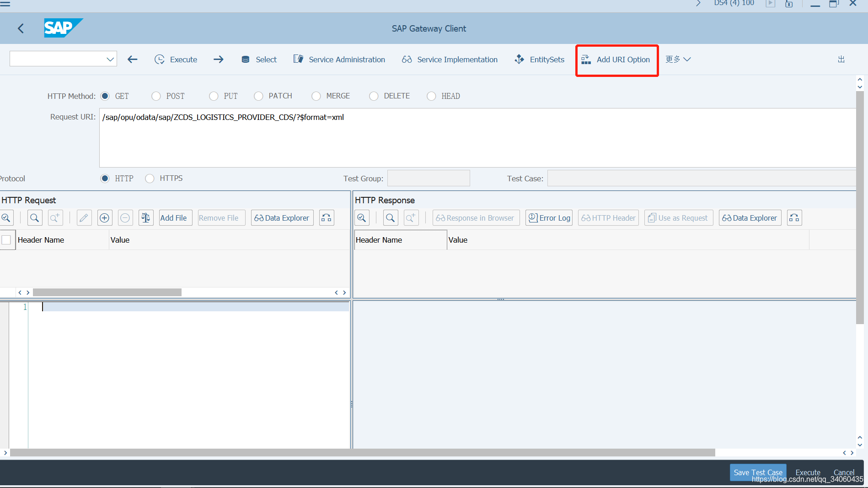Tick the select-all checkbox in request headers
Viewport: 868px width, 488px height.
(x=6, y=240)
